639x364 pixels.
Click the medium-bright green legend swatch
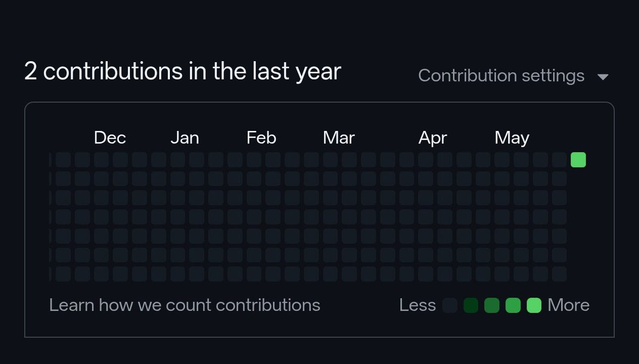513,305
